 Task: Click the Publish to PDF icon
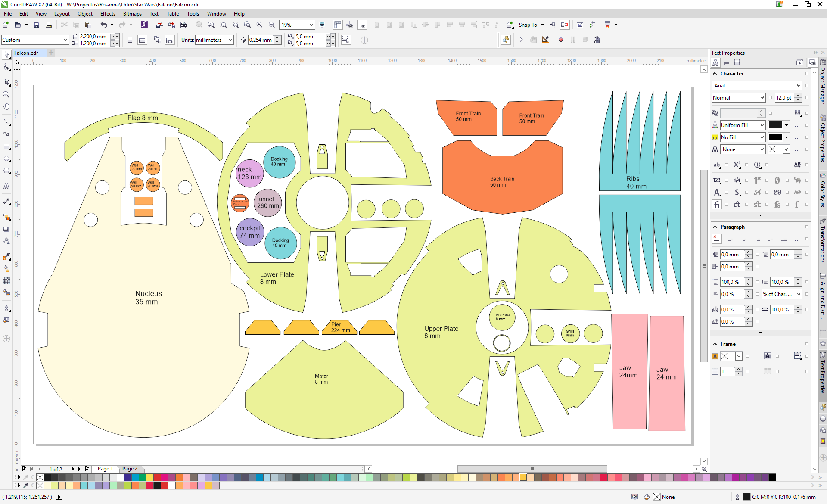tap(184, 25)
